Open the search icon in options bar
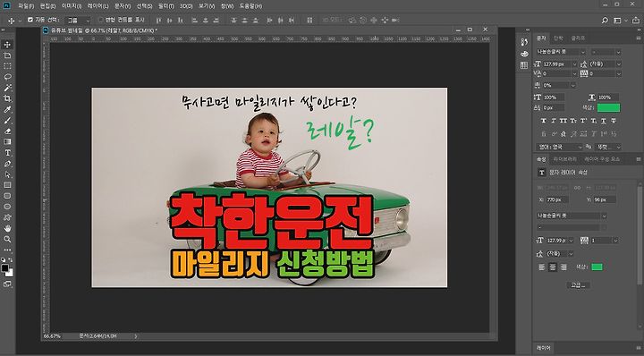This screenshot has height=356, width=644. 605,20
